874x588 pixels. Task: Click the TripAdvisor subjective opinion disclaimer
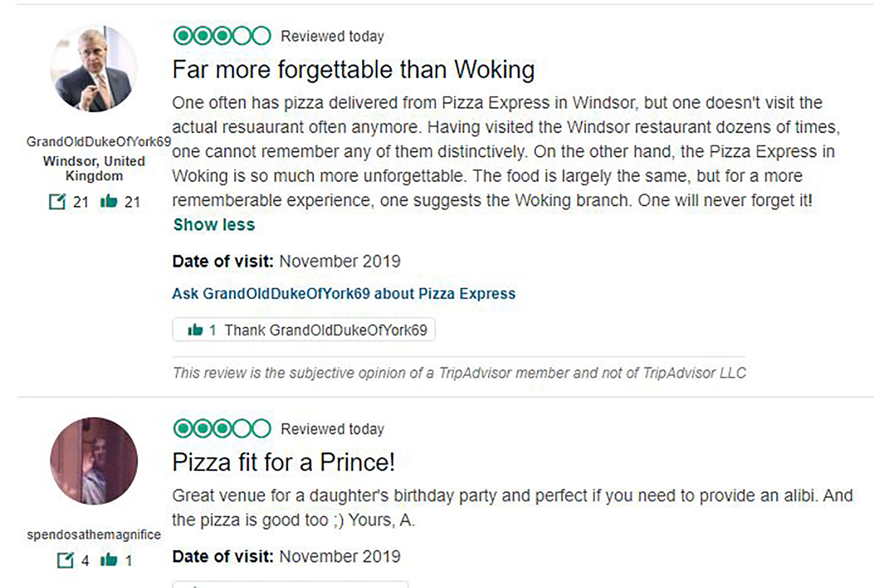(x=459, y=373)
